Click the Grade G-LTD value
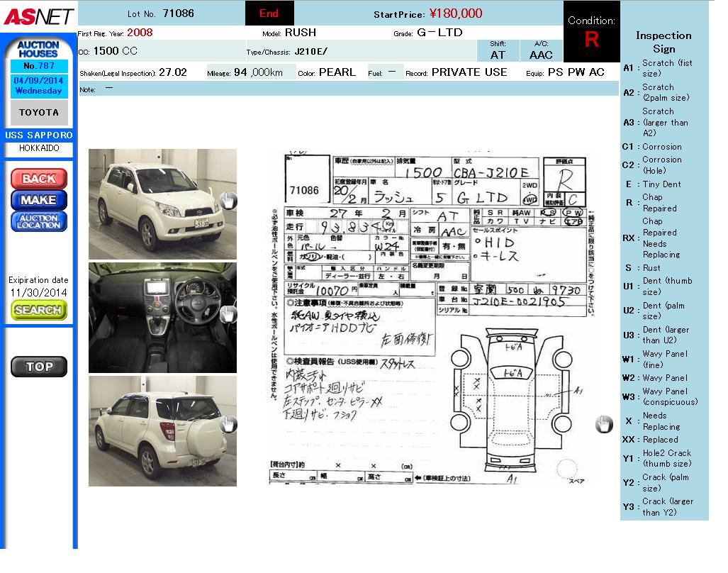This screenshot has height=573, width=728. [439, 33]
